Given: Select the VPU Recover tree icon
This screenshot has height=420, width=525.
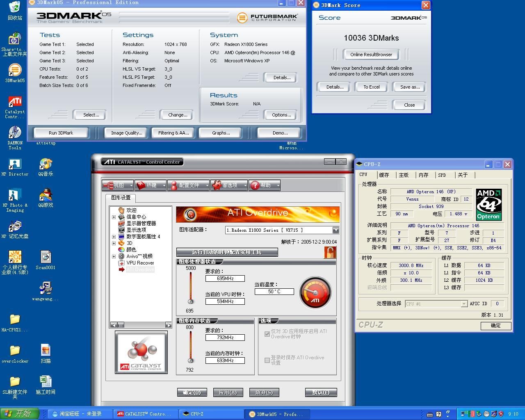Looking at the screenshot, I should [x=121, y=263].
